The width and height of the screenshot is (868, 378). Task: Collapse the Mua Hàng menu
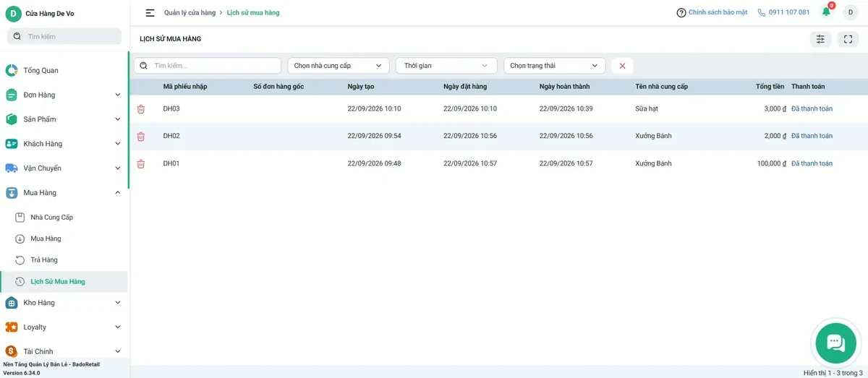(x=64, y=193)
